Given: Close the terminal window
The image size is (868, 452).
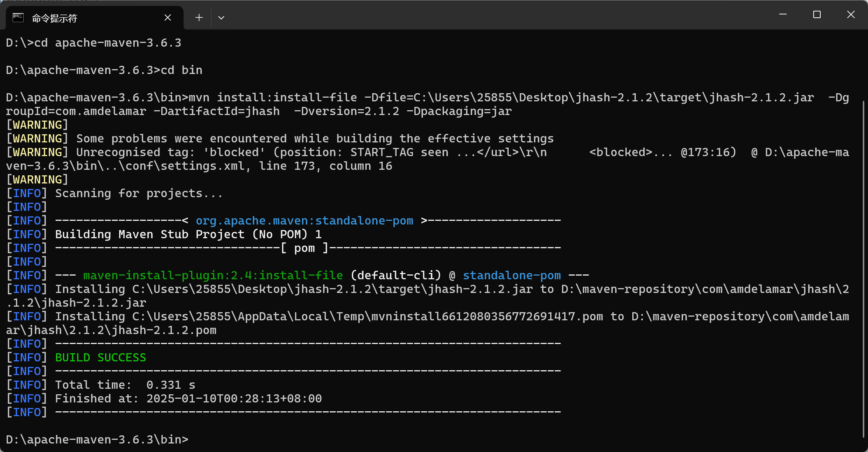Looking at the screenshot, I should pyautogui.click(x=851, y=14).
